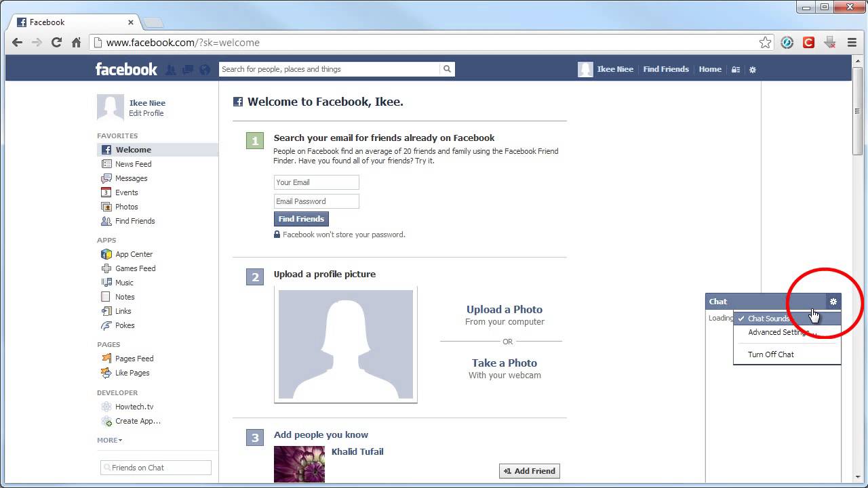The image size is (868, 488).
Task: Click the Find Friends button
Action: [x=301, y=219]
